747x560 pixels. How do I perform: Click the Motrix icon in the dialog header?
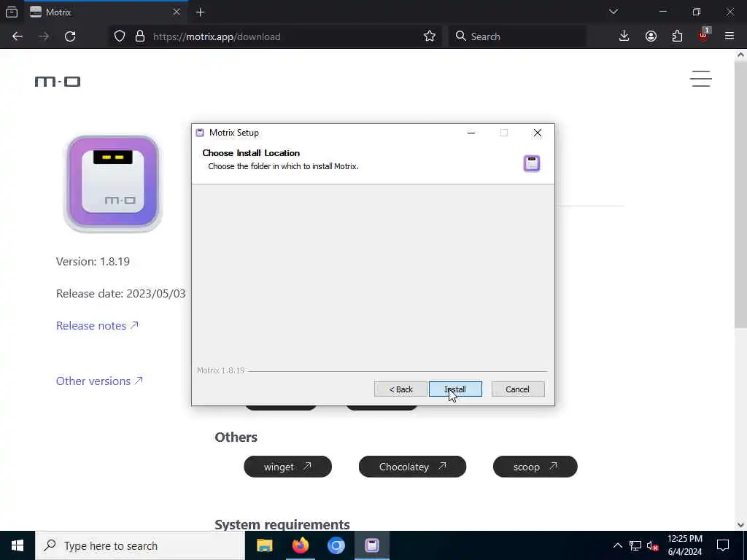(x=532, y=163)
